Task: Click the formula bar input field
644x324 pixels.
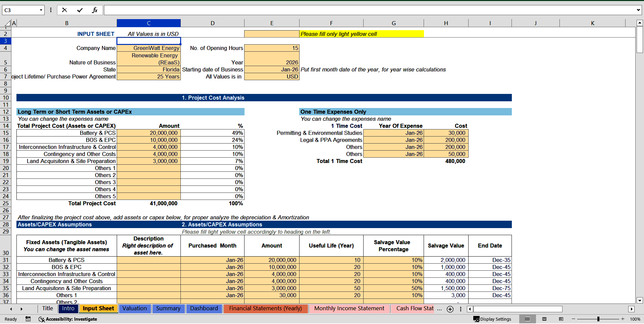Action: pyautogui.click(x=369, y=10)
